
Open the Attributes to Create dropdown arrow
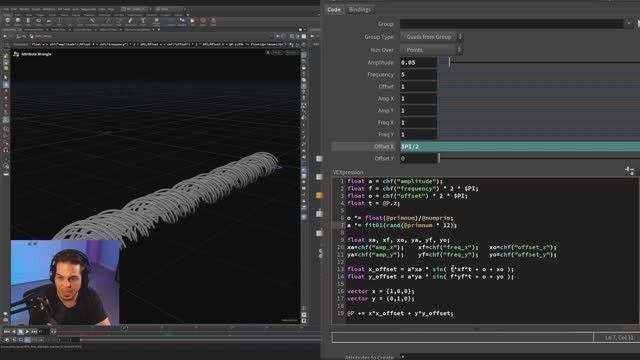403,357
